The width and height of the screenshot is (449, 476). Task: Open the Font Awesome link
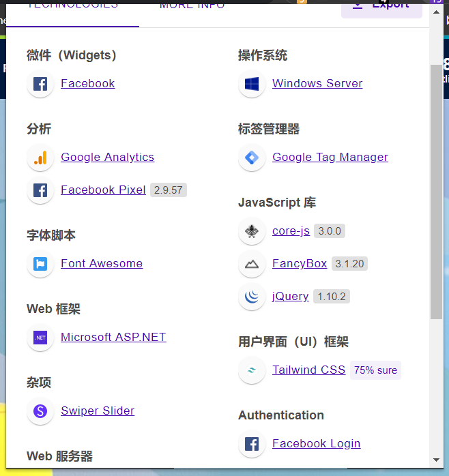[102, 263]
